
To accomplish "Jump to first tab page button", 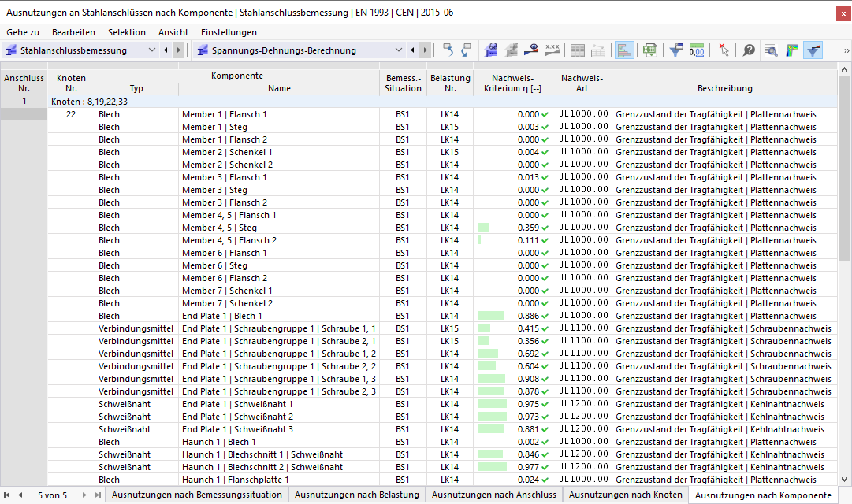I will (x=7, y=495).
